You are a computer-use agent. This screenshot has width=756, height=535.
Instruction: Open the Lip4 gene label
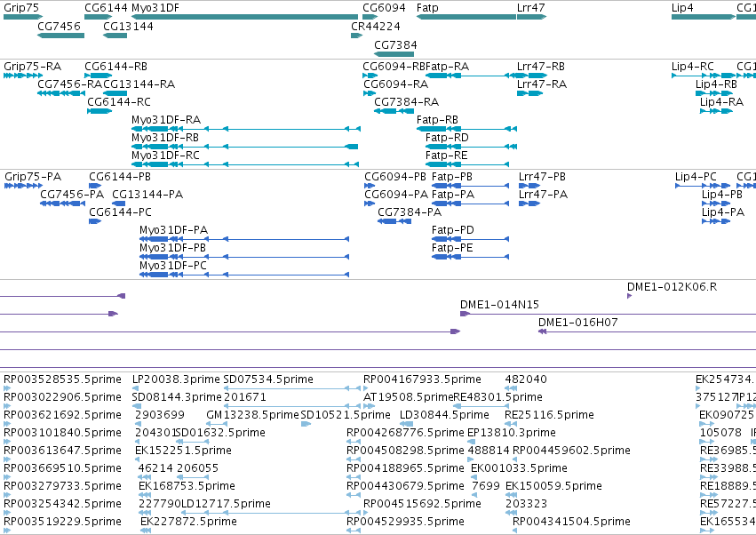(682, 8)
